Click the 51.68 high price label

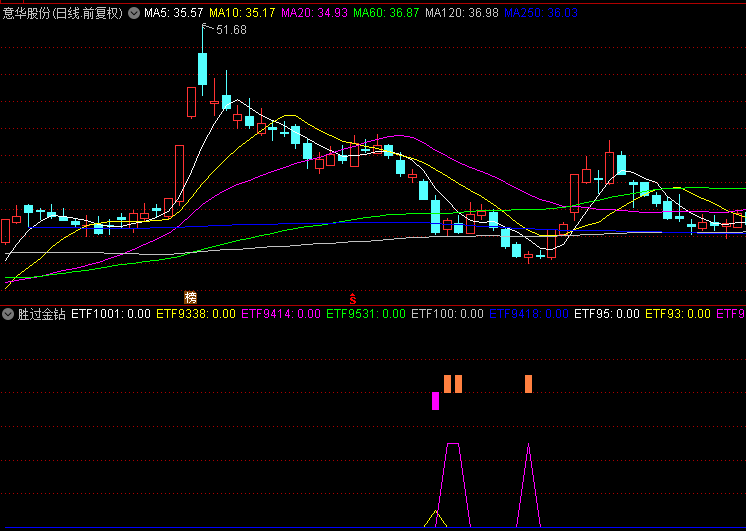coord(230,30)
